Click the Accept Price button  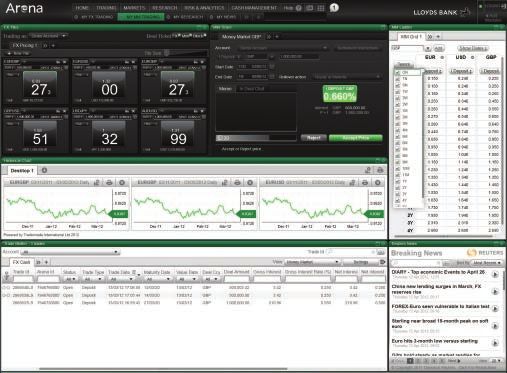(x=355, y=138)
